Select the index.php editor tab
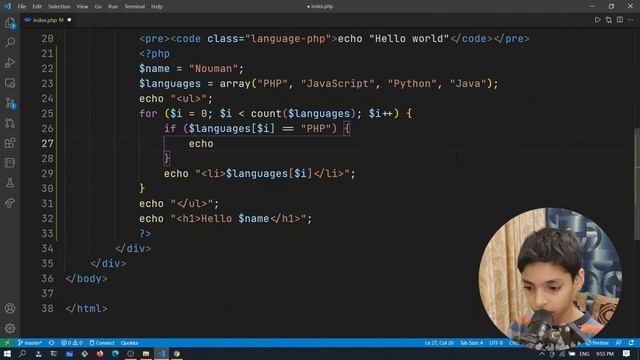640x360 pixels. (x=48, y=20)
